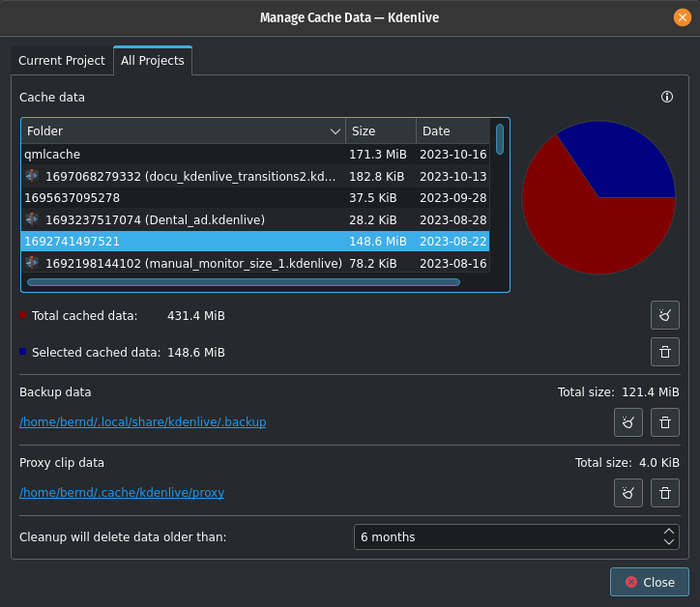Click the 2023-08-28 date cell
The image size is (700, 607).
tap(453, 219)
